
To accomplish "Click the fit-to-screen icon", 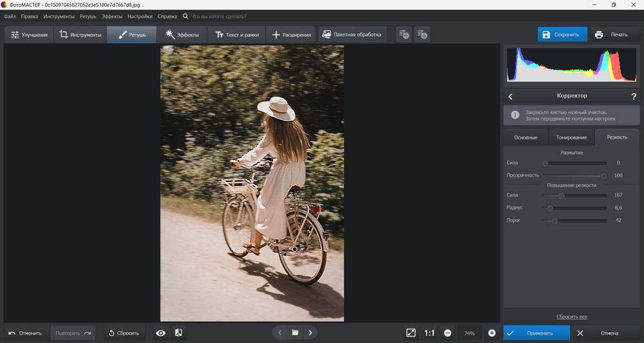I will [x=411, y=333].
